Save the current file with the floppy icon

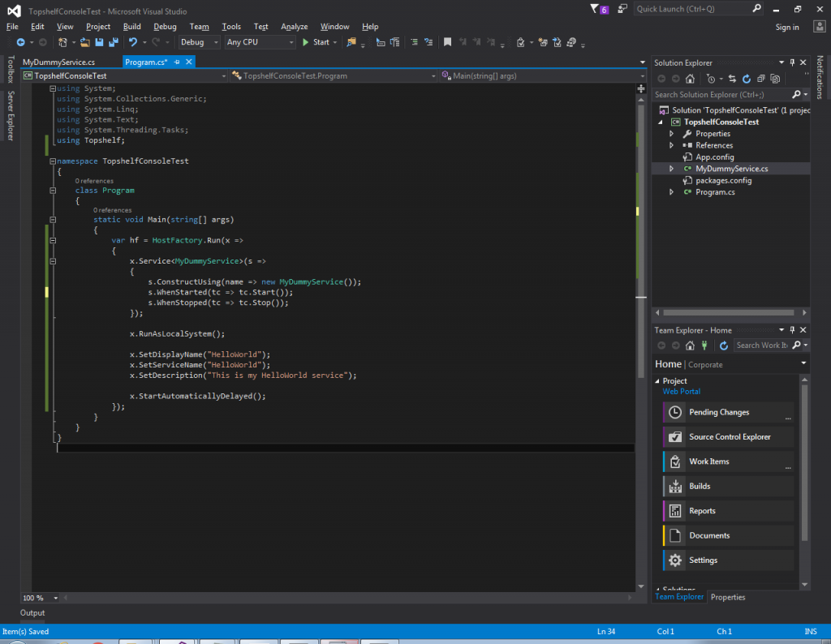(x=99, y=42)
